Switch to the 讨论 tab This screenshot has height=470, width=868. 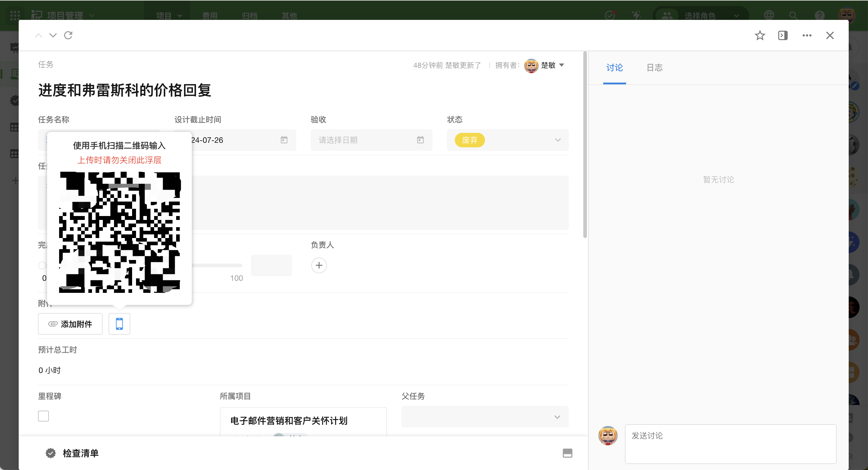[615, 68]
